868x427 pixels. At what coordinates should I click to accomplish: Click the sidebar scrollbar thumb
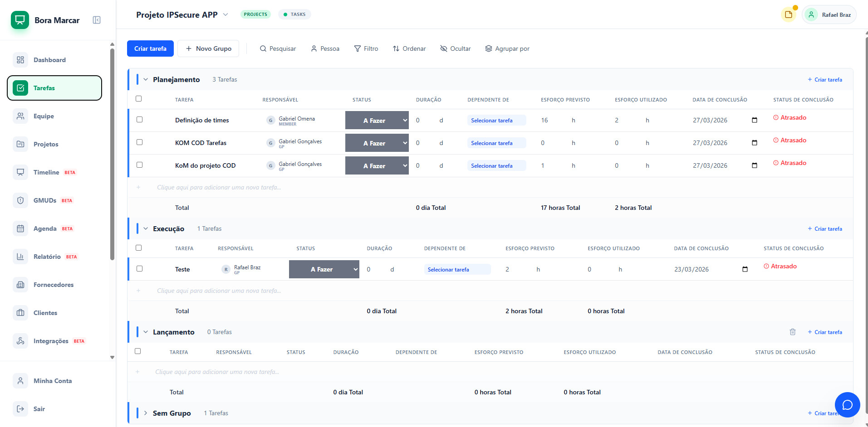[112, 154]
